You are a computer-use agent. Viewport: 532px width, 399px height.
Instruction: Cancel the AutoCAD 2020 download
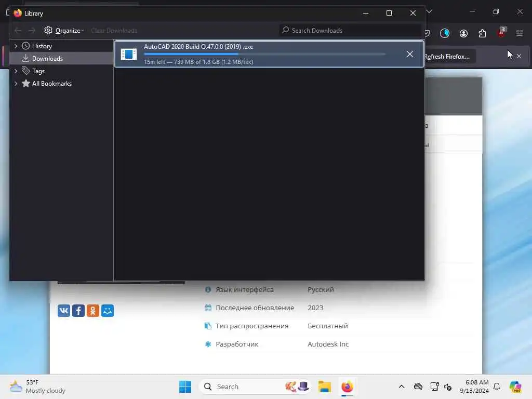click(x=410, y=54)
